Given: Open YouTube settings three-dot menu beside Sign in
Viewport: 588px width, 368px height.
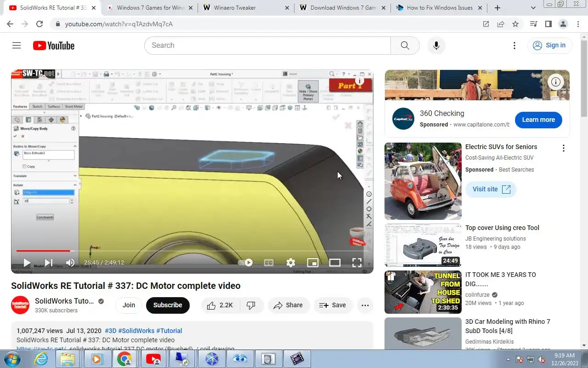Looking at the screenshot, I should 514,46.
